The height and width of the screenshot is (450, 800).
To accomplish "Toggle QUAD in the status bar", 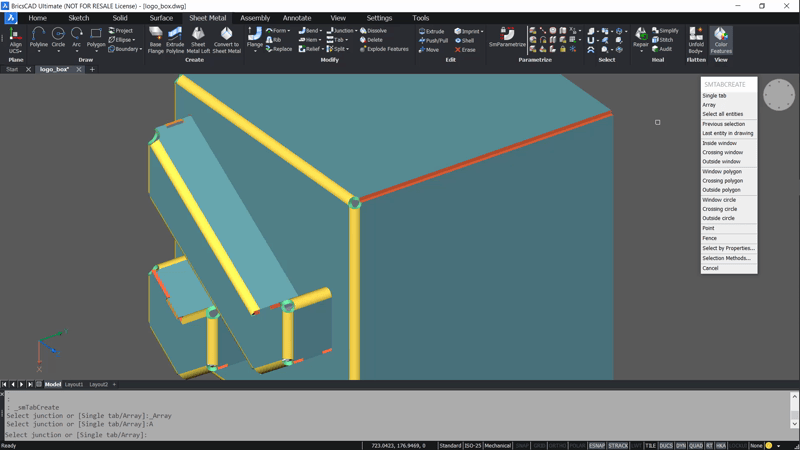I will pos(696,445).
